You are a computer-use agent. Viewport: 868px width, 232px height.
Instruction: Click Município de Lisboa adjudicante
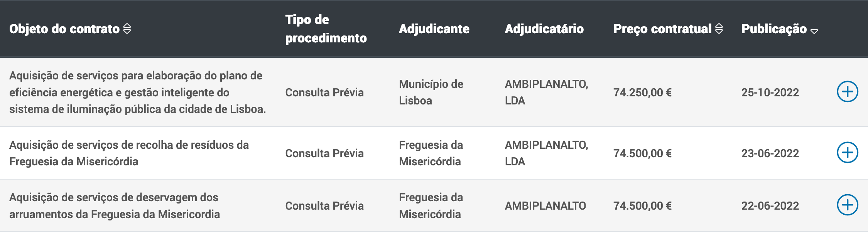[431, 92]
